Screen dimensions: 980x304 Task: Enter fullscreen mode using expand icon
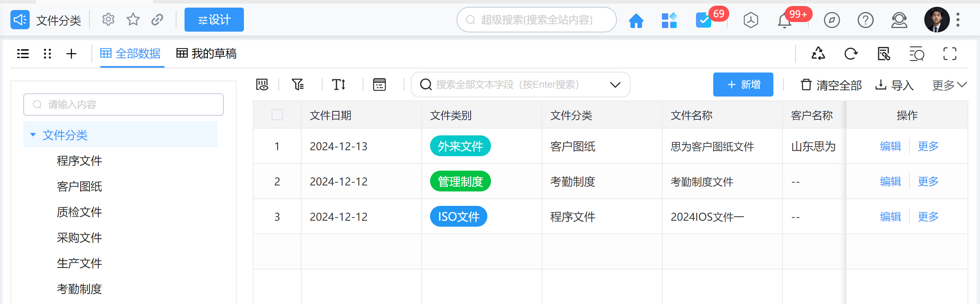click(x=950, y=54)
